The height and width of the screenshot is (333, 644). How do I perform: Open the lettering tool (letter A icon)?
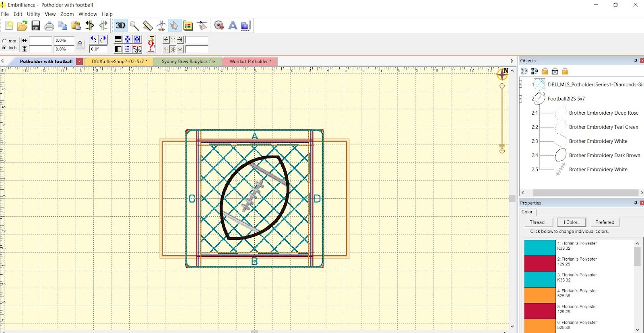pos(233,26)
